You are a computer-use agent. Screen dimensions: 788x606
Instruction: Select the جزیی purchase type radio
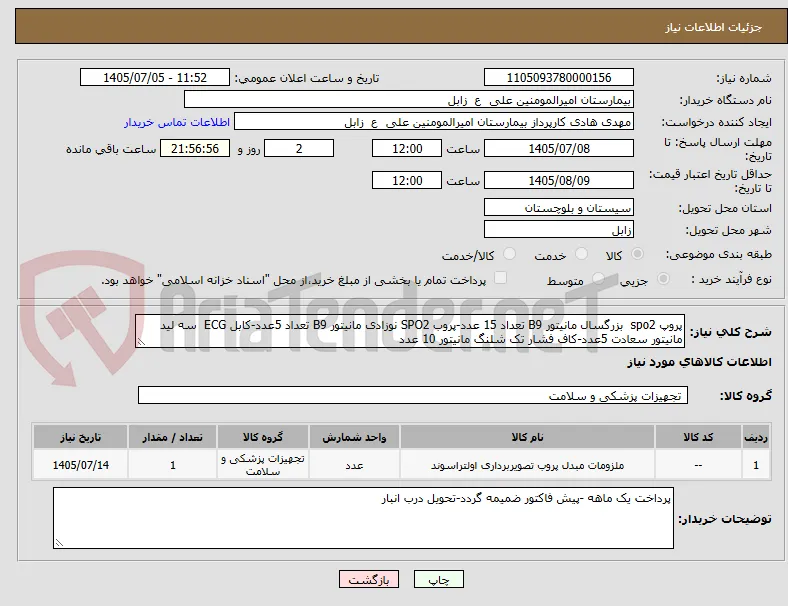[x=663, y=278]
